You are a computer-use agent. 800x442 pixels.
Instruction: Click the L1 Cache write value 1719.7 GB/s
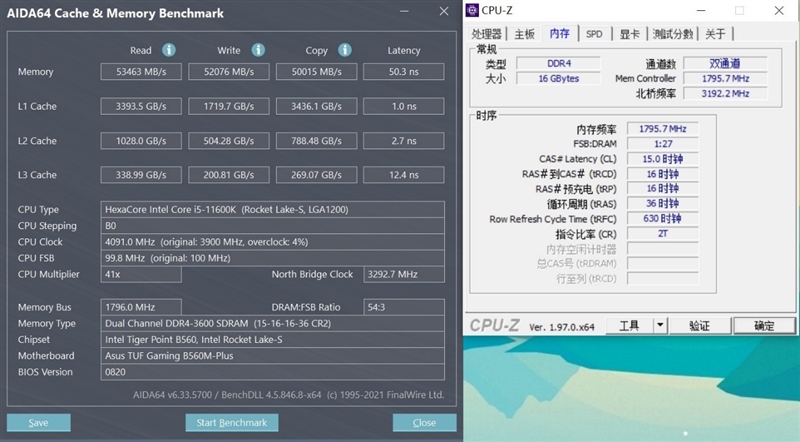click(x=229, y=106)
